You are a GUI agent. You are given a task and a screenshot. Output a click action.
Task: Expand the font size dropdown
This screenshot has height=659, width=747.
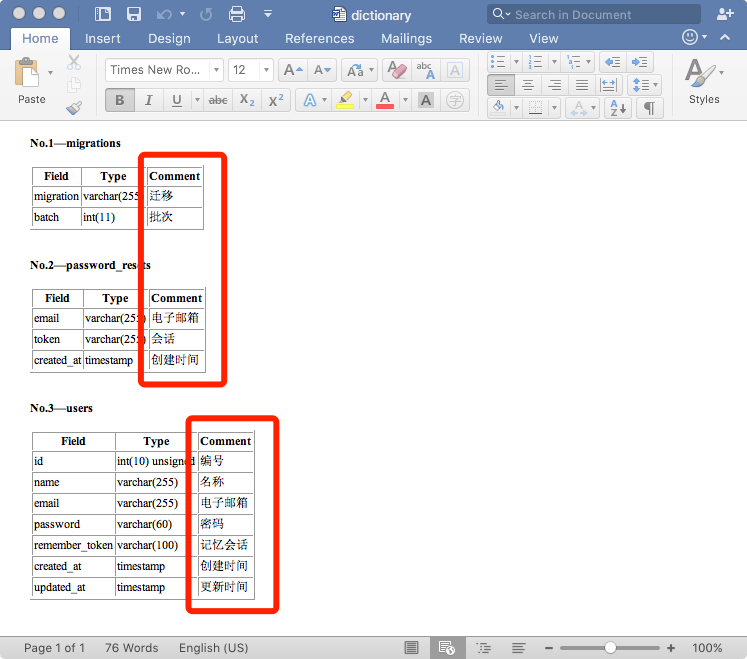click(266, 70)
